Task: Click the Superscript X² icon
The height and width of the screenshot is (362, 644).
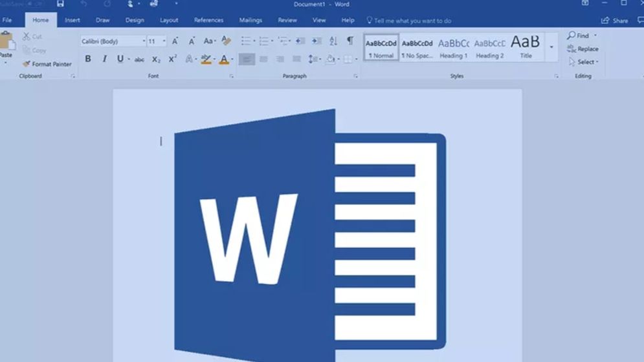Action: (x=173, y=59)
